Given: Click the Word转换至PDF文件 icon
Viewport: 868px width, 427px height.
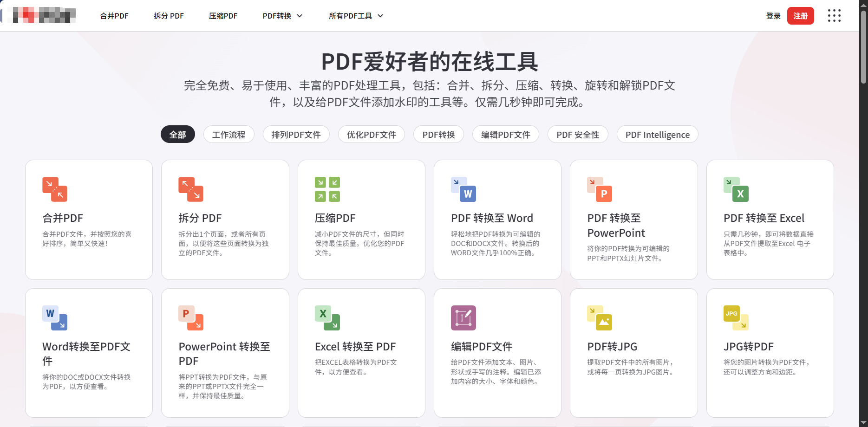Looking at the screenshot, I should (55, 318).
